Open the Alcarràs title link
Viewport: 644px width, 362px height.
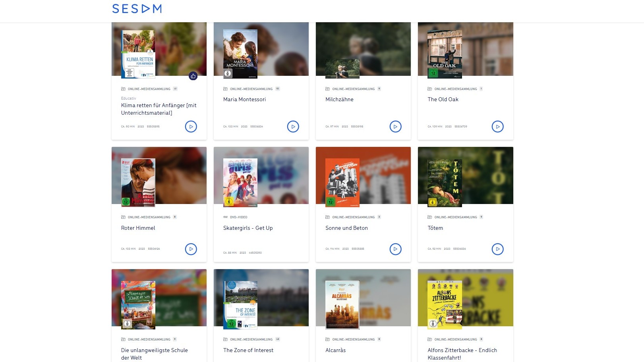335,350
